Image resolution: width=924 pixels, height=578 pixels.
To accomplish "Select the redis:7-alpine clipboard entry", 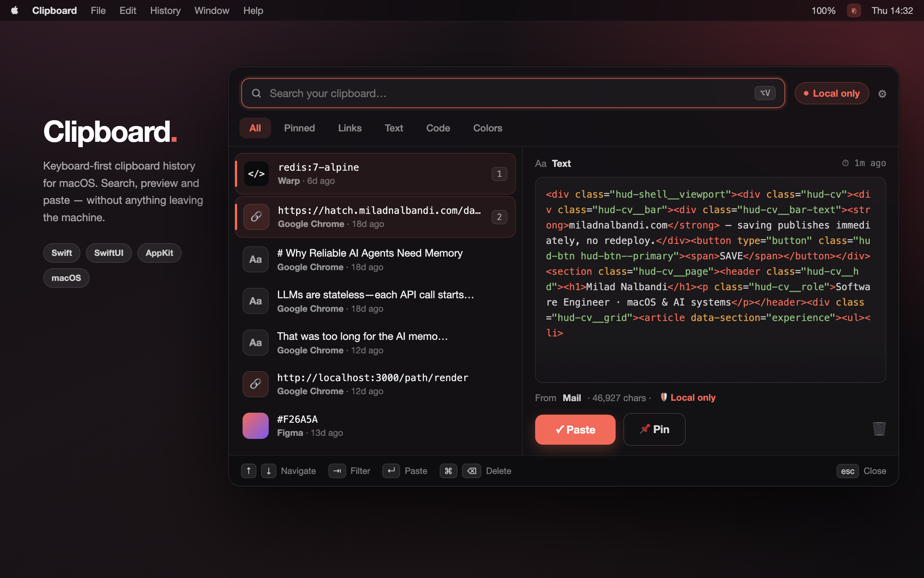I will click(x=375, y=174).
